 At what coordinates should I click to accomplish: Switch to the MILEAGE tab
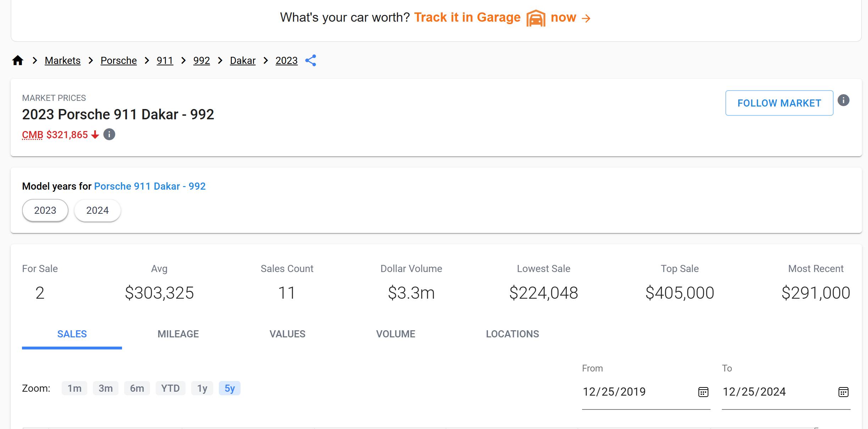pos(178,334)
